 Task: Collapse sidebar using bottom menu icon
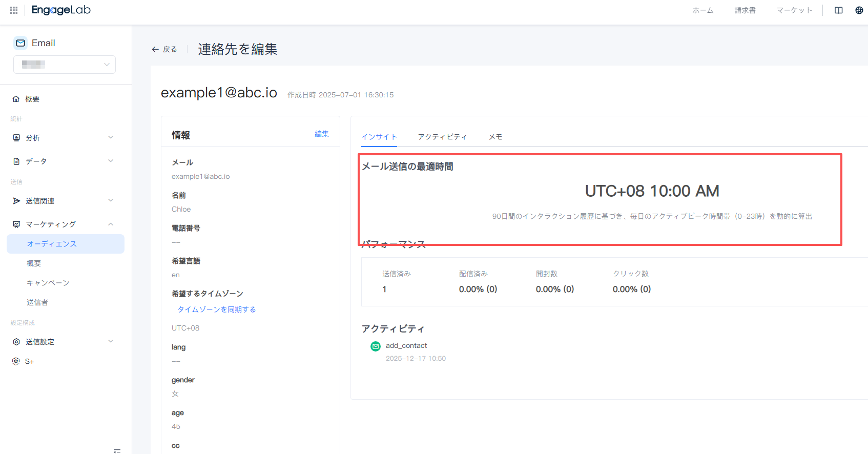(x=117, y=451)
